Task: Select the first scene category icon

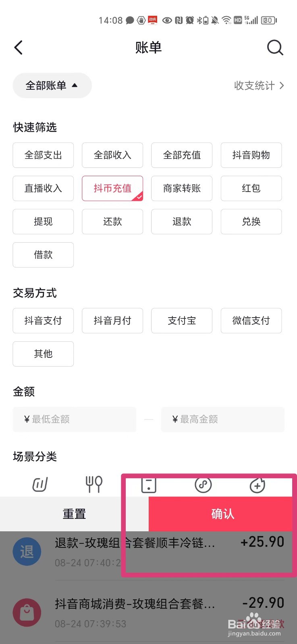Action: coord(40,484)
